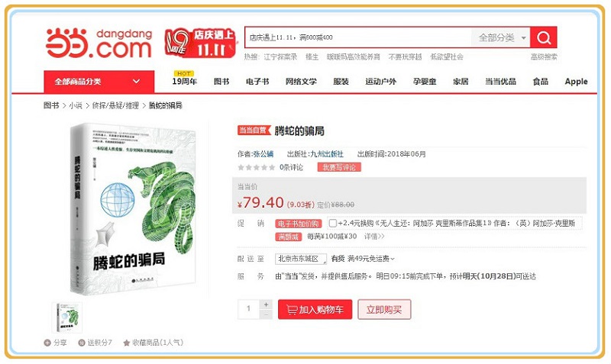Viewport: 611px width, 364px height.
Task: Click the 收藏商品 star icon
Action: [x=126, y=343]
